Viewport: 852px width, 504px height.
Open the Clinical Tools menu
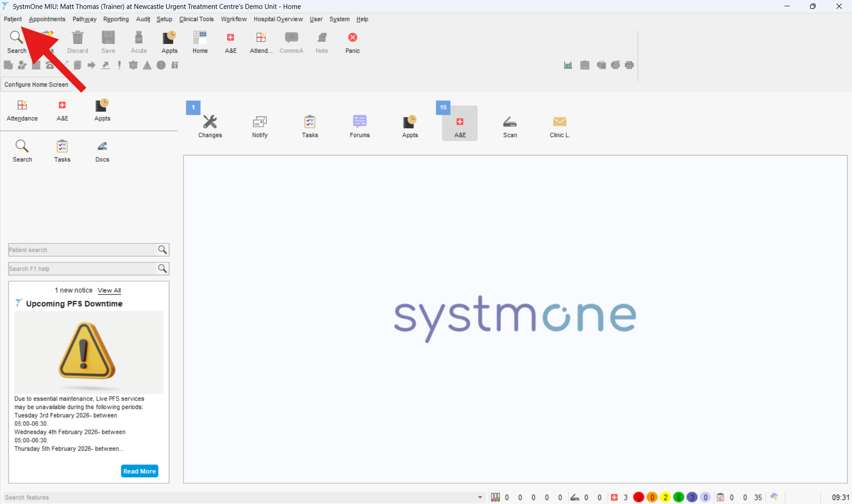click(196, 19)
